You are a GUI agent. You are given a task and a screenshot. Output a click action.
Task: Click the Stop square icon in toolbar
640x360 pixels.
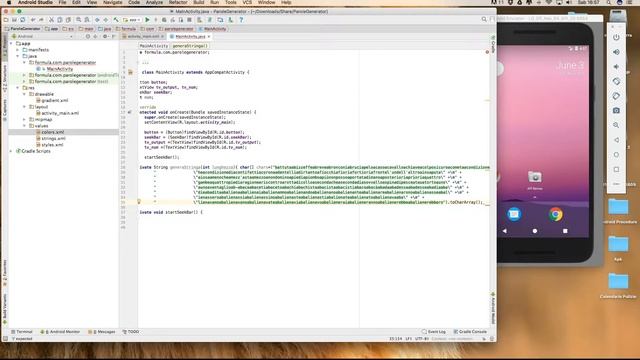point(189,20)
